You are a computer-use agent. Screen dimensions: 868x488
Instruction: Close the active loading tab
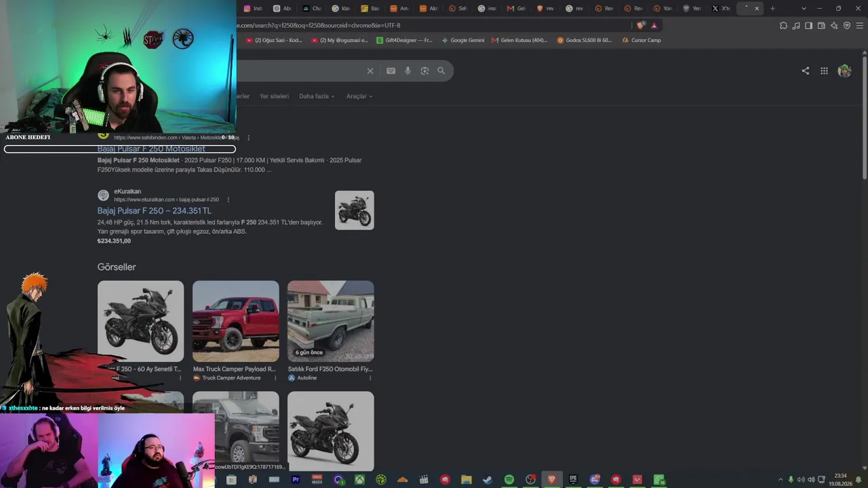coord(757,8)
